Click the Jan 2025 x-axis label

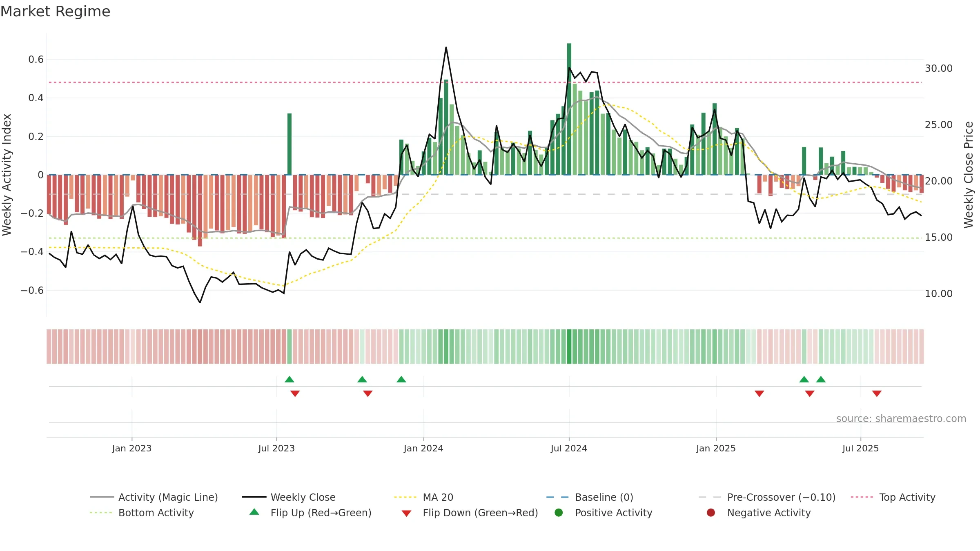tap(716, 448)
